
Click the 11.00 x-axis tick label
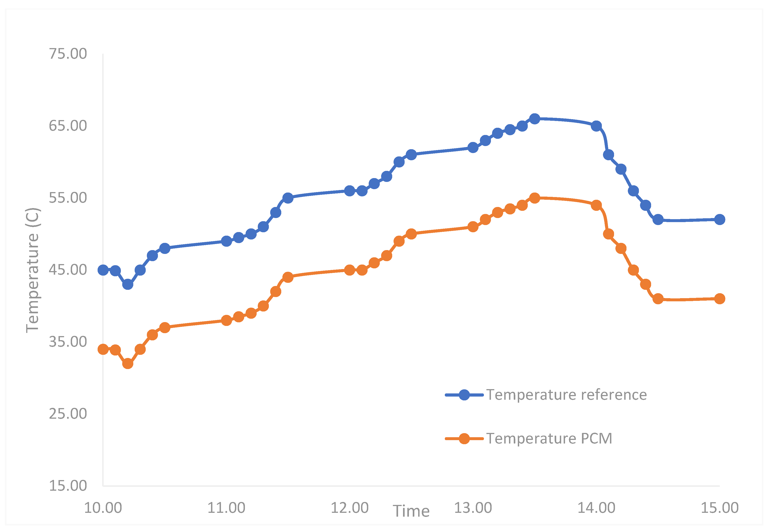click(226, 508)
